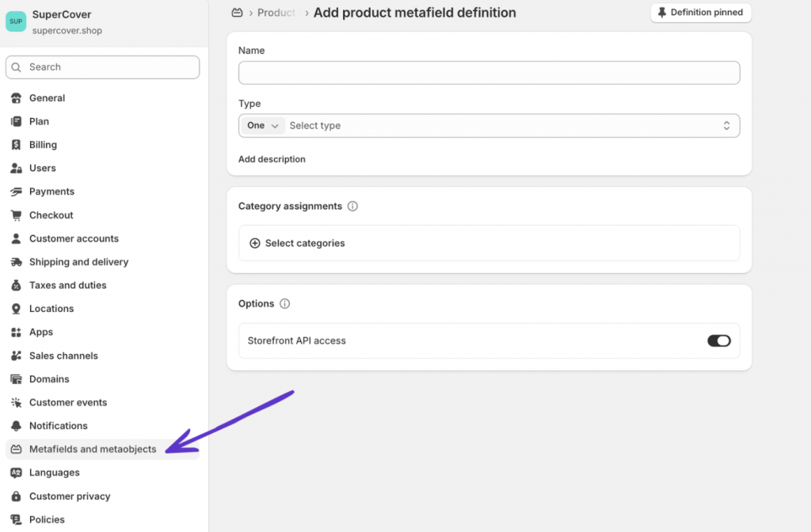Select Metafields and metaobjects in sidebar
The width and height of the screenshot is (811, 532).
tap(93, 448)
